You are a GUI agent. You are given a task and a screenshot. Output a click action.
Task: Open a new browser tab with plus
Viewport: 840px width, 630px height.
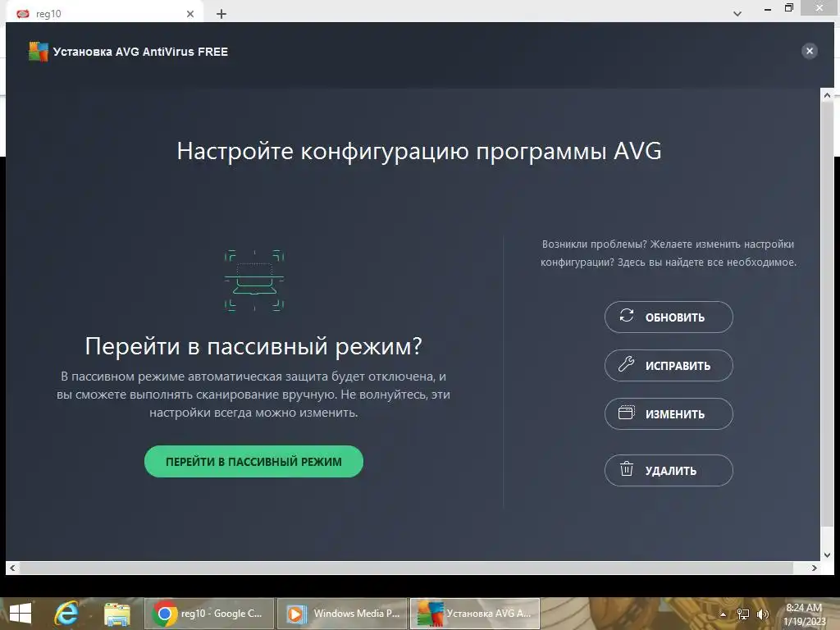pos(221,14)
